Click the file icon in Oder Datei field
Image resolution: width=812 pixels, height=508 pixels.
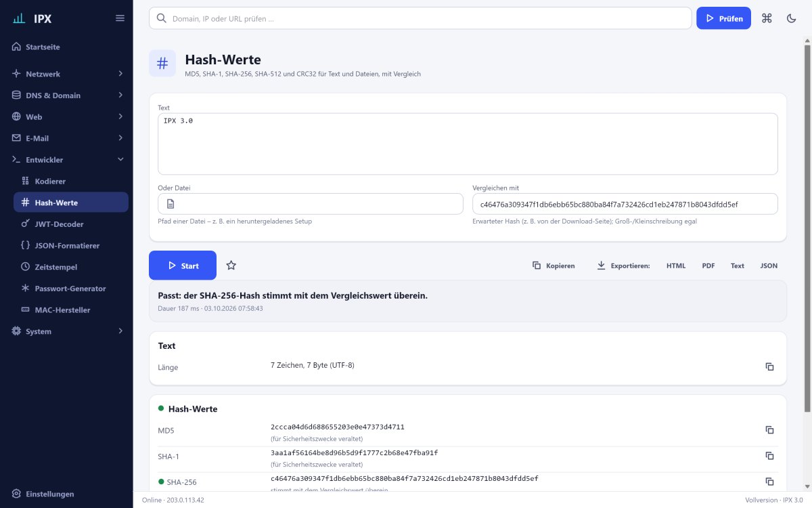coord(171,204)
